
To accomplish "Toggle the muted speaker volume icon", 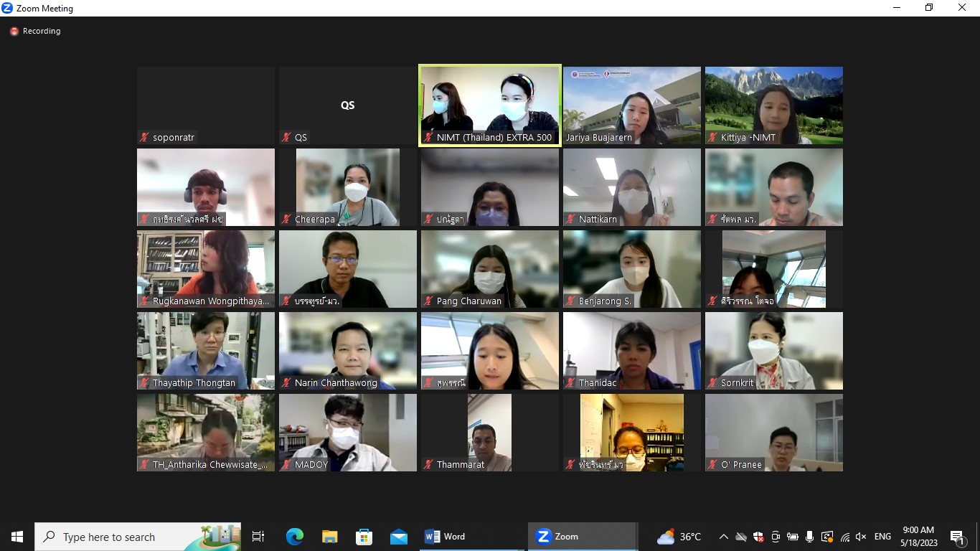I will click(x=861, y=537).
